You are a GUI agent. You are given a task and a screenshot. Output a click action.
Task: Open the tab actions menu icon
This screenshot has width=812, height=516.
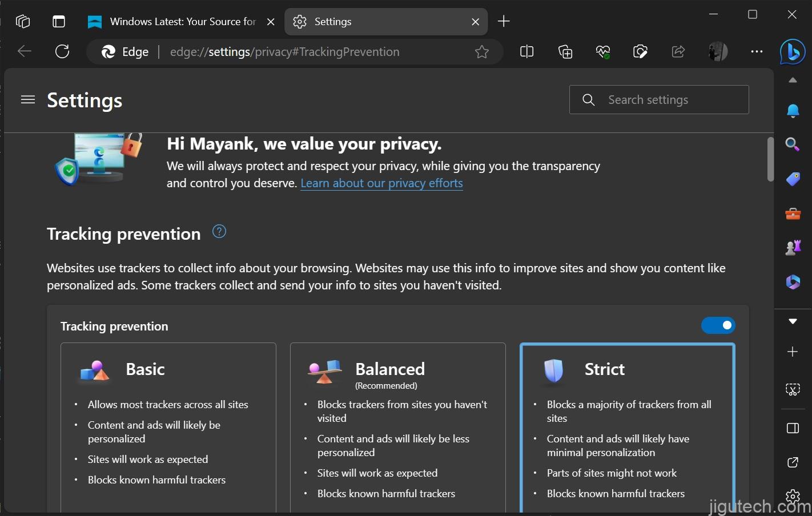click(x=59, y=22)
